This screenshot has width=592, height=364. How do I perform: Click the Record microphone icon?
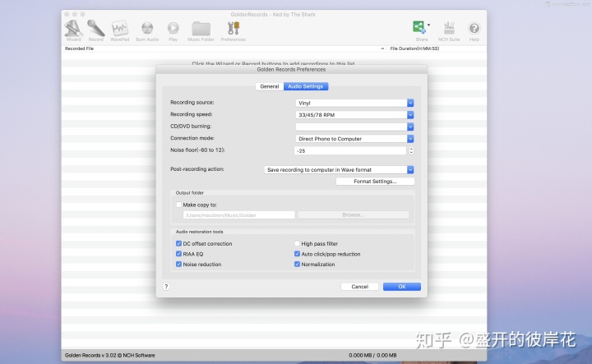click(95, 29)
